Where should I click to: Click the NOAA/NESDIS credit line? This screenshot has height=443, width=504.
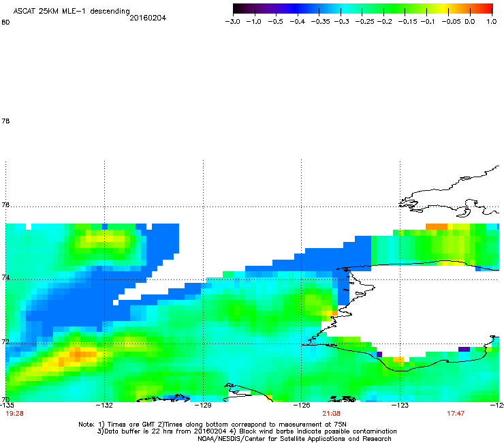[x=294, y=439]
